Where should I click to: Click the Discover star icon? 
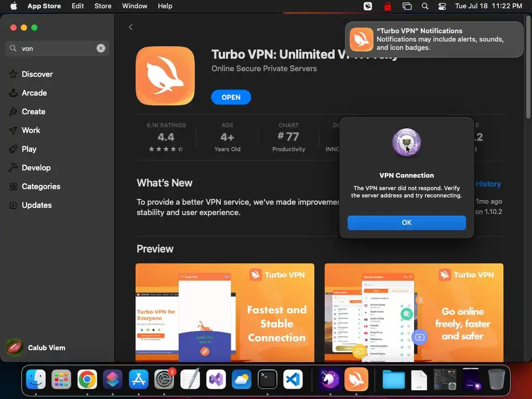click(x=13, y=74)
